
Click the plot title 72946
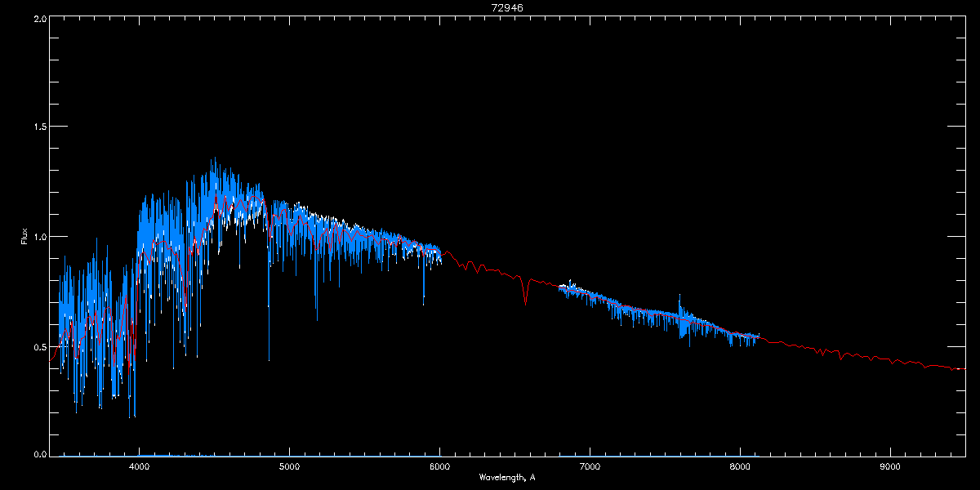pyautogui.click(x=507, y=7)
